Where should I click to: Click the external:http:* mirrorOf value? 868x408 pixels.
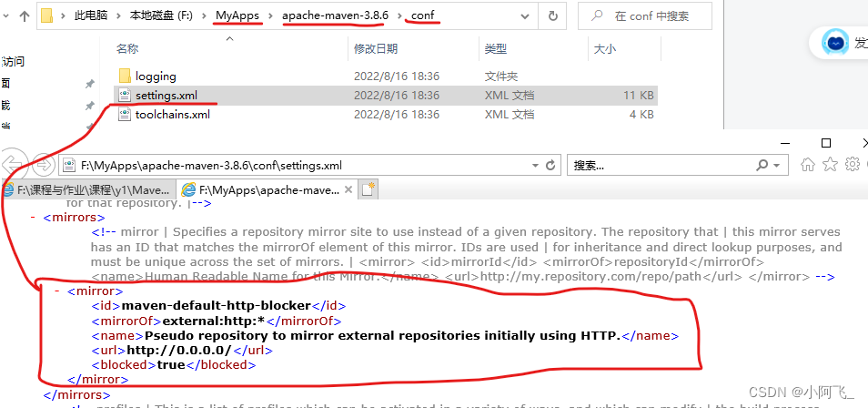[x=216, y=321]
